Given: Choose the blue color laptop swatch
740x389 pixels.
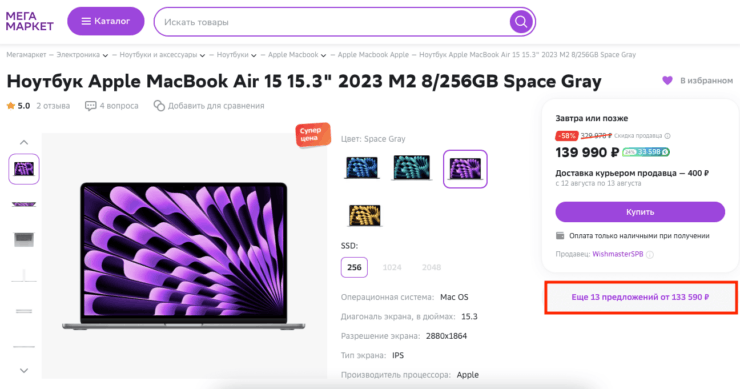Looking at the screenshot, I should (x=362, y=168).
